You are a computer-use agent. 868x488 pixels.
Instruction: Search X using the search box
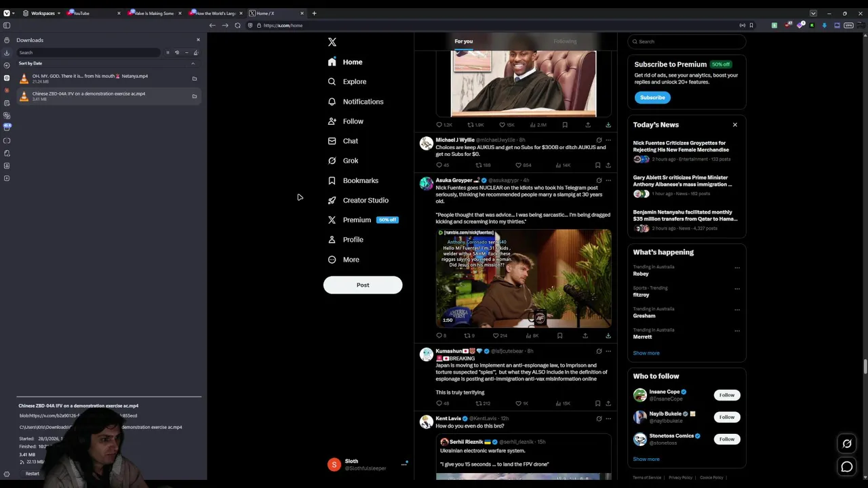tap(686, 41)
